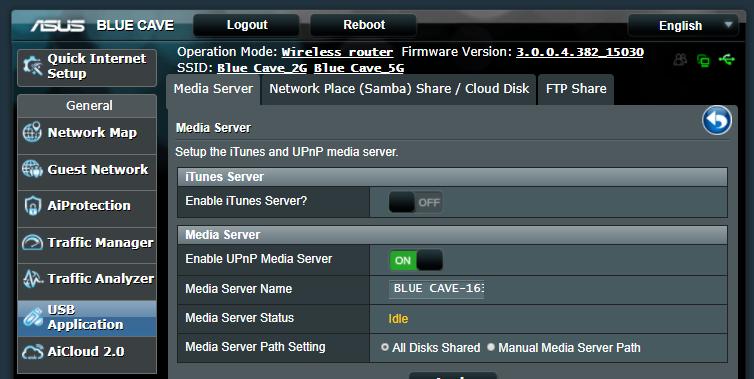This screenshot has width=754, height=379.
Task: Click the blue back arrow icon
Action: coord(716,120)
